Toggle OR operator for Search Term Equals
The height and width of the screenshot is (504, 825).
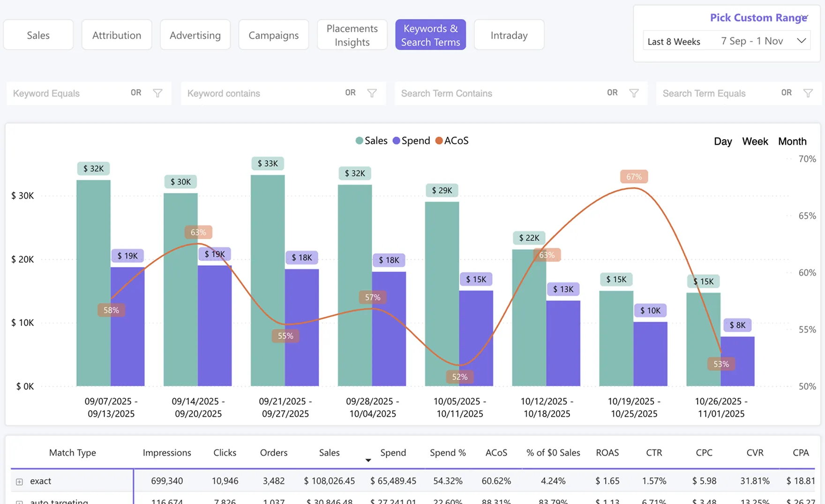coord(787,93)
